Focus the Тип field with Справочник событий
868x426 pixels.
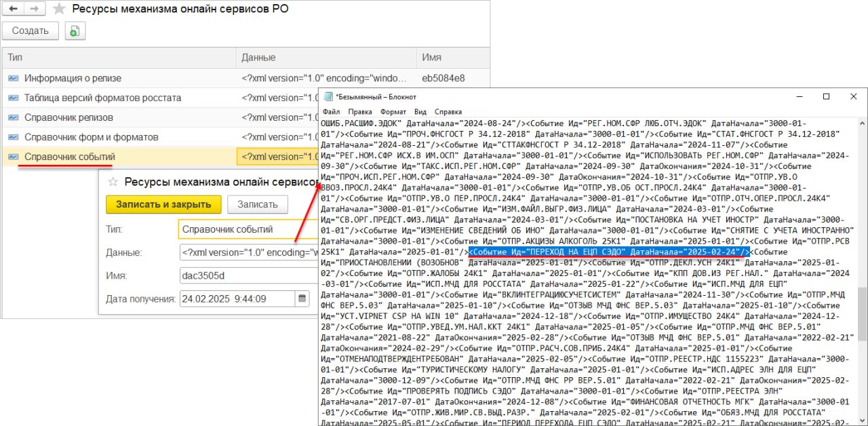(248, 229)
